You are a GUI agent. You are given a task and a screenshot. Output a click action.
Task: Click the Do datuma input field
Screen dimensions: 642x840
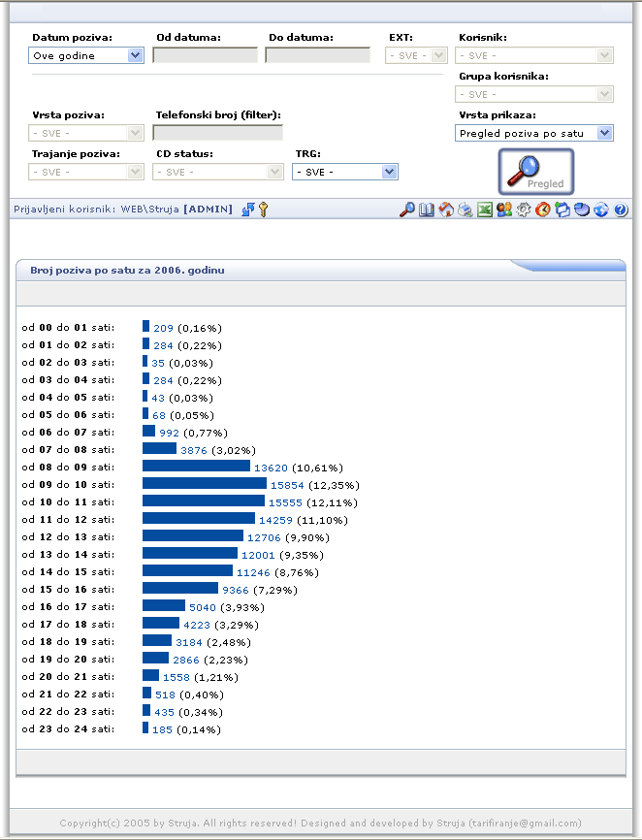317,55
